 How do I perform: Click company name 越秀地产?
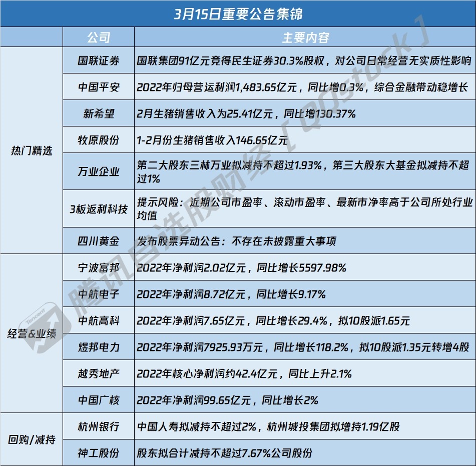(99, 373)
